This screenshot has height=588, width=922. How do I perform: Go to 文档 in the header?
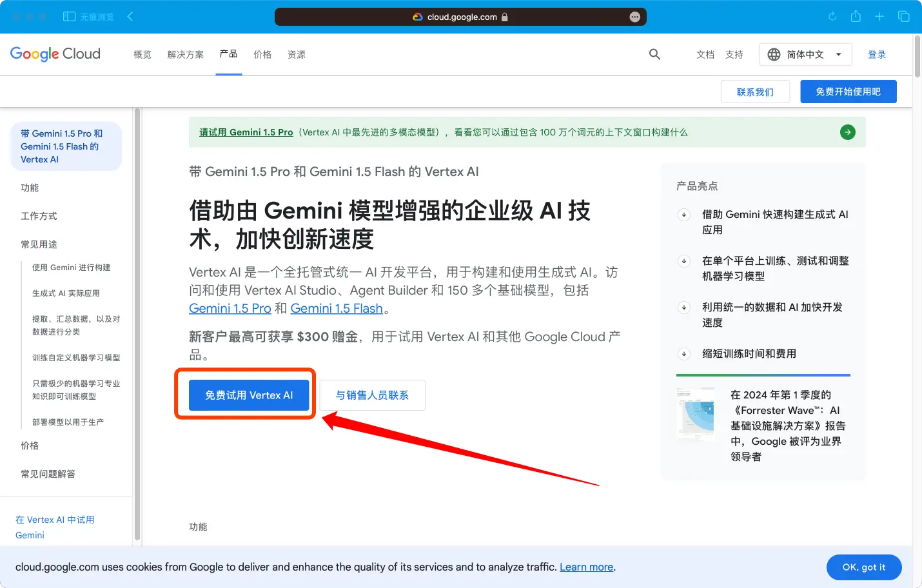(705, 55)
